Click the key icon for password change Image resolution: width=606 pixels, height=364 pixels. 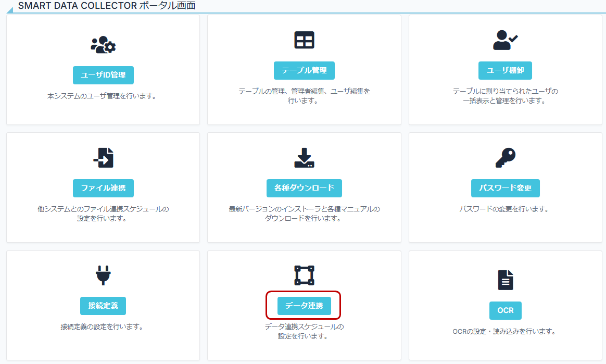coord(505,158)
